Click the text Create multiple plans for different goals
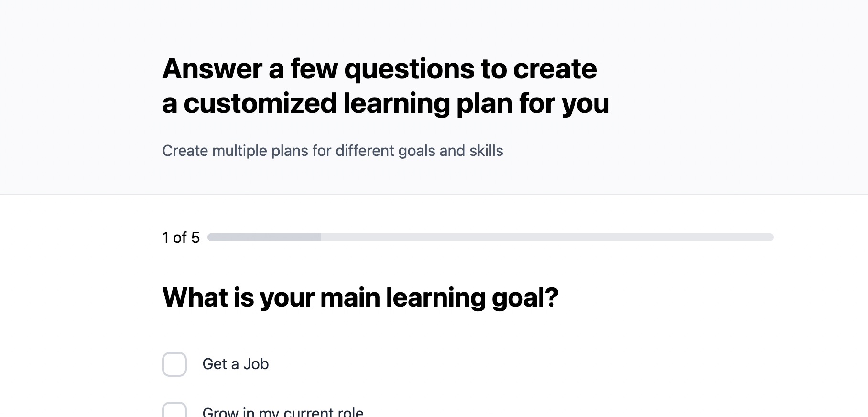 [332, 151]
